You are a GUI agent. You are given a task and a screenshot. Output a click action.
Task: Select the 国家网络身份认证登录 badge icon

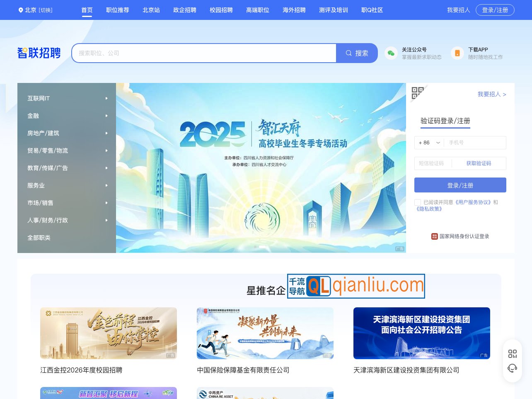click(434, 236)
